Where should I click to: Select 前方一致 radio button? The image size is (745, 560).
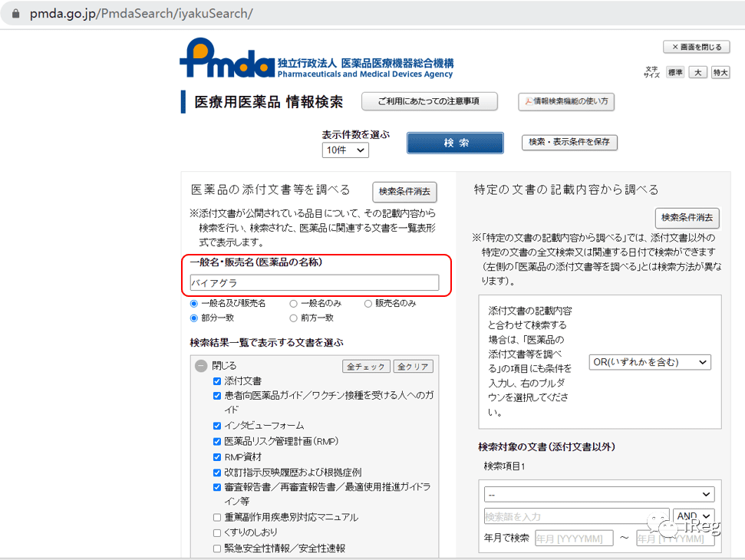pos(293,318)
